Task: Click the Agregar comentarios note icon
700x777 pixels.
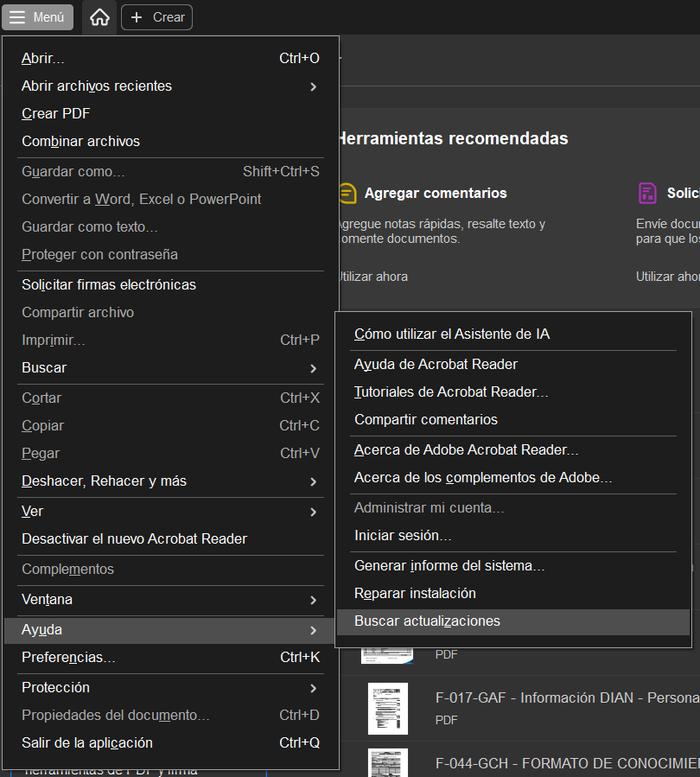Action: pos(347,194)
